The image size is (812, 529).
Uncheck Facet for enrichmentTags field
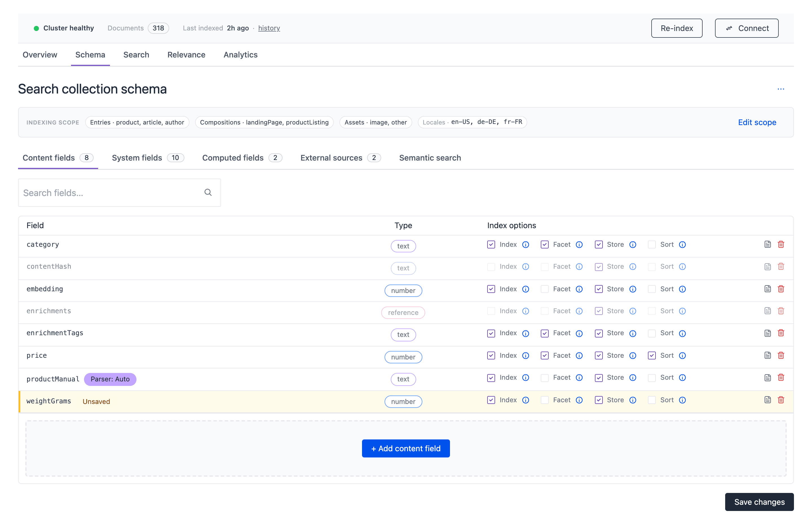(544, 334)
